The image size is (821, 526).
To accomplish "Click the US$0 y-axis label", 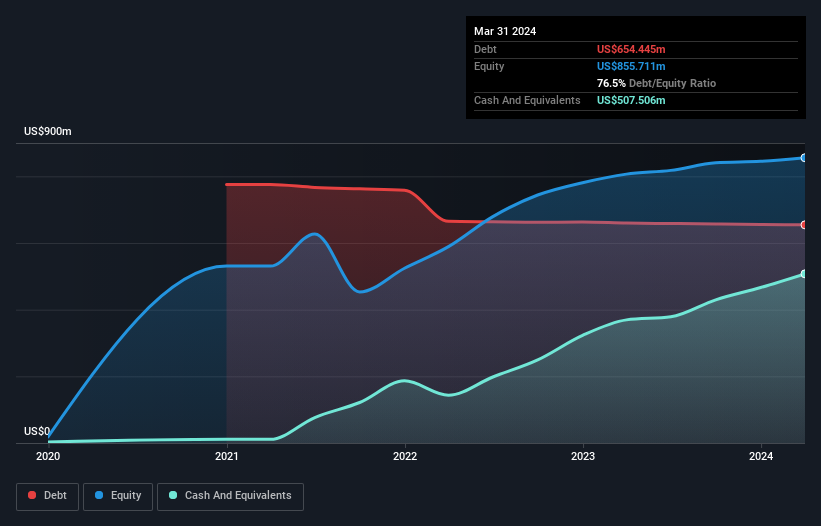I will click(37, 431).
